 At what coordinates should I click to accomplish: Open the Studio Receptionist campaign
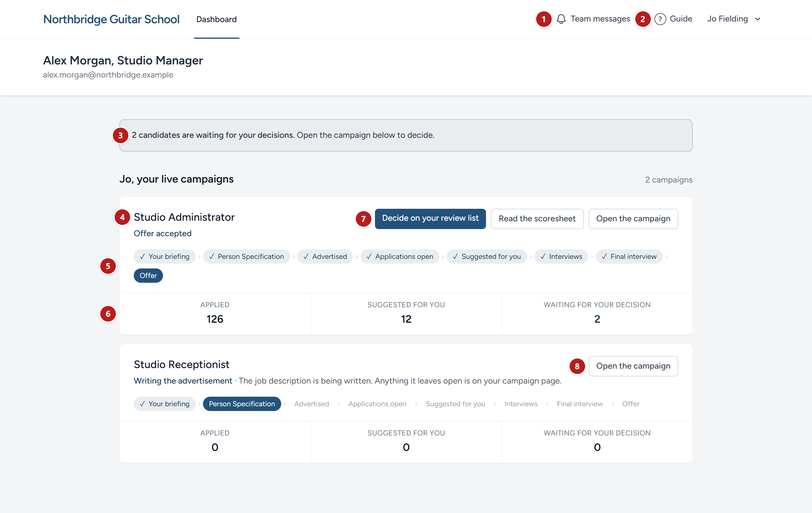coord(633,366)
